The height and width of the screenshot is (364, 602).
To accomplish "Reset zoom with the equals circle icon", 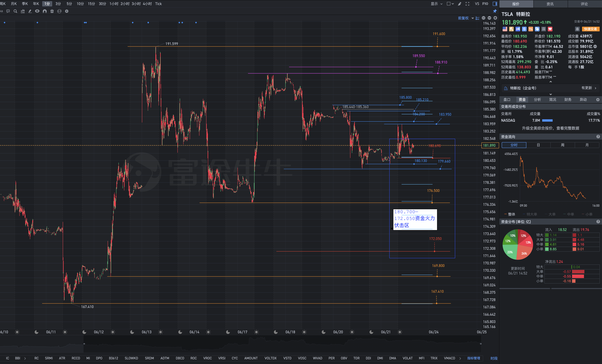I will [x=484, y=18].
